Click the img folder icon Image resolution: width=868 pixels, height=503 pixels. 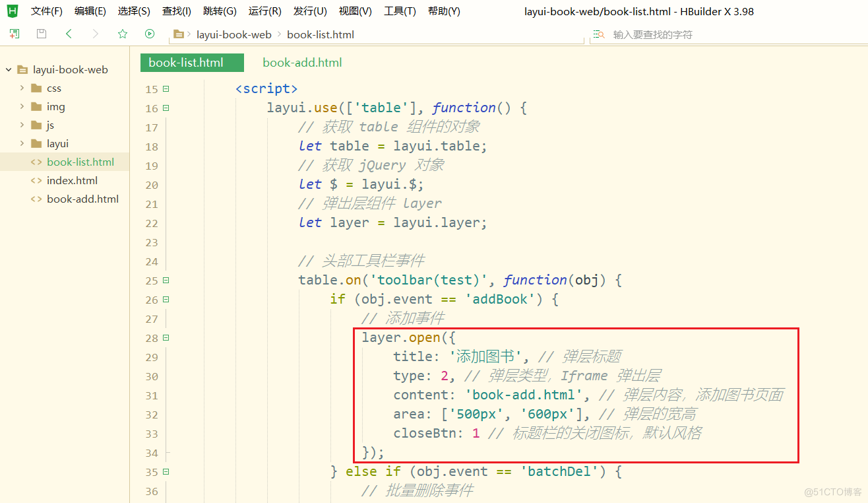click(x=36, y=106)
